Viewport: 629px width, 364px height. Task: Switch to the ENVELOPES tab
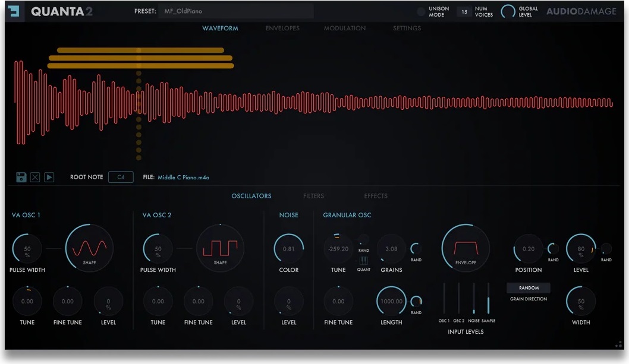point(282,28)
